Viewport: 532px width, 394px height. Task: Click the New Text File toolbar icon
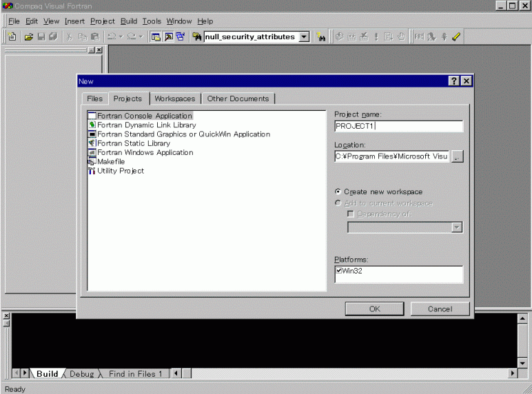[x=12, y=37]
